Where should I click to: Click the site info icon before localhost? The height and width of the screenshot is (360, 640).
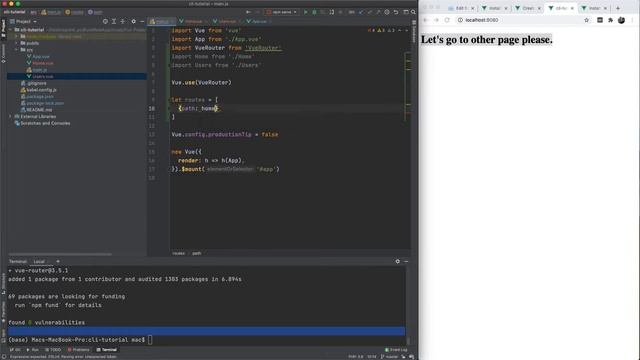pos(460,20)
